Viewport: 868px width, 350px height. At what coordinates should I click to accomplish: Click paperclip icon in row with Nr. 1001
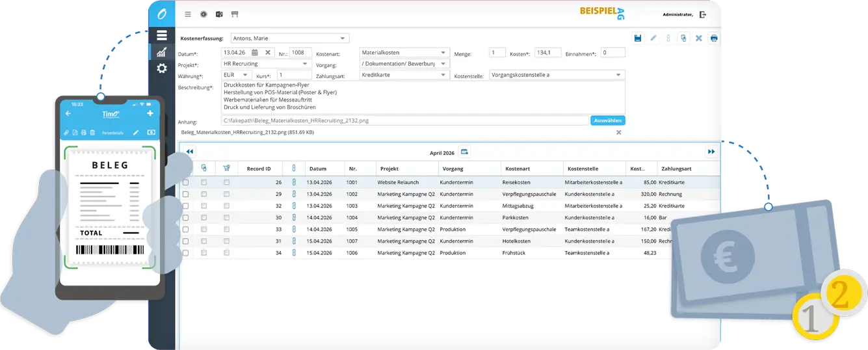coord(293,182)
